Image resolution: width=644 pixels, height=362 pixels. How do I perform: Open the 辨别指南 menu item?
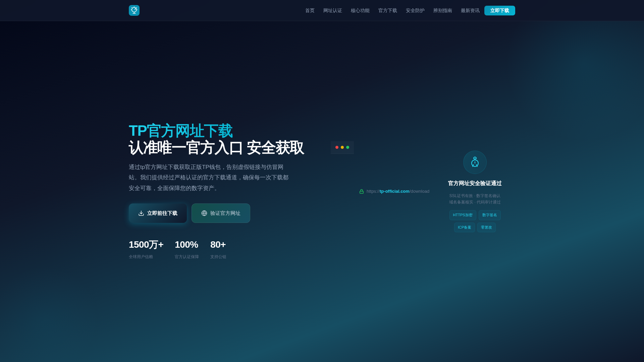coord(443,10)
